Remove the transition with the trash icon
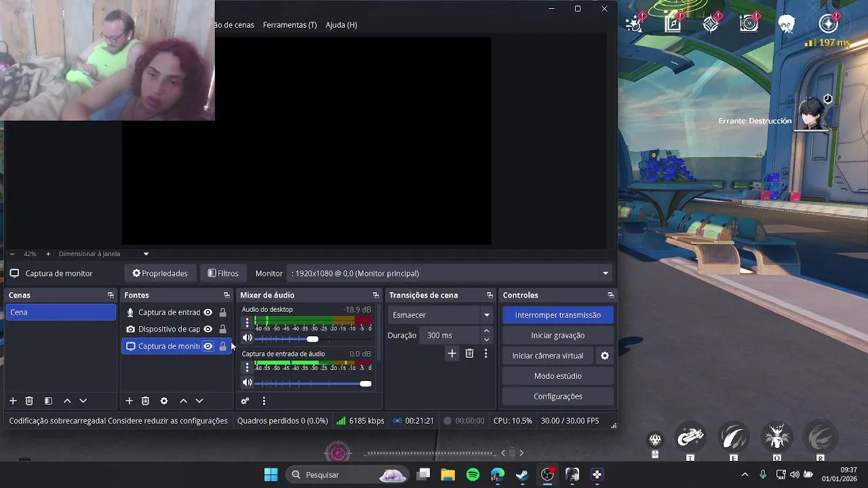Screen dimensions: 868x488 click(x=469, y=354)
